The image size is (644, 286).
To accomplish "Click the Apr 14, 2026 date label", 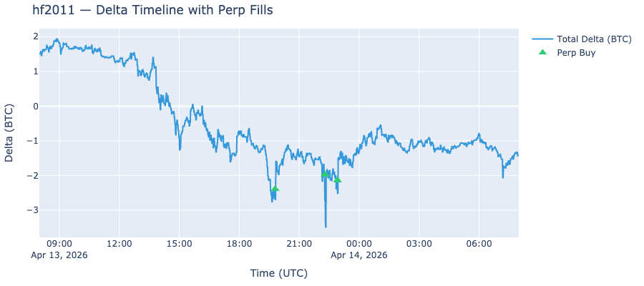I will click(x=359, y=255).
